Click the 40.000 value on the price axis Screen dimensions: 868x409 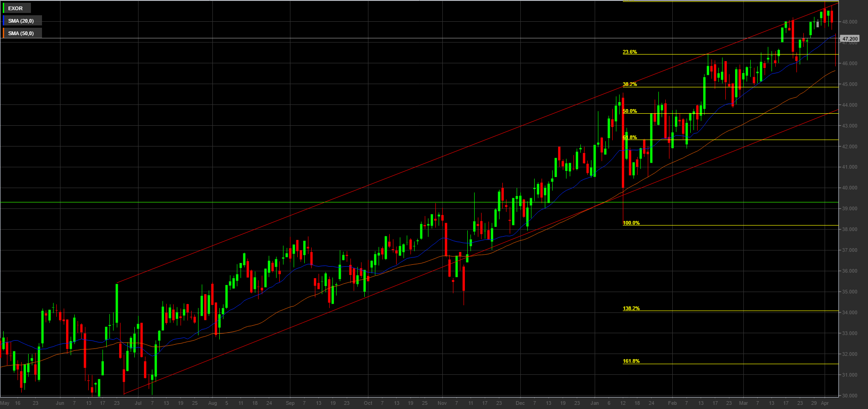(850, 188)
